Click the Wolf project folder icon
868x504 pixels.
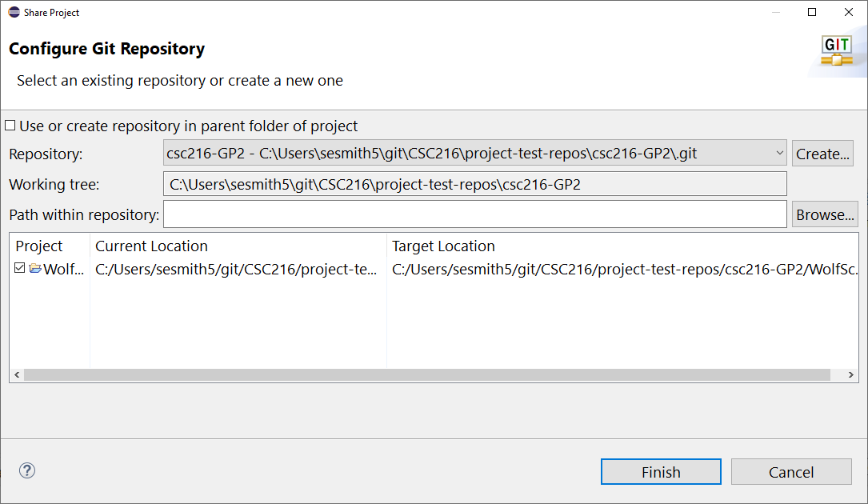click(35, 269)
